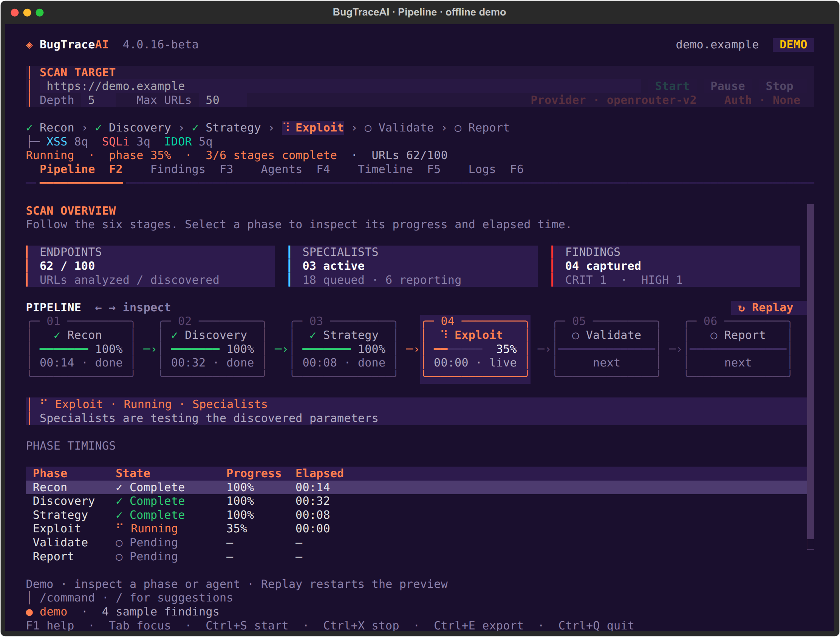Image resolution: width=840 pixels, height=637 pixels.
Task: Select the Discovery row in Phase Timings
Action: coord(416,501)
